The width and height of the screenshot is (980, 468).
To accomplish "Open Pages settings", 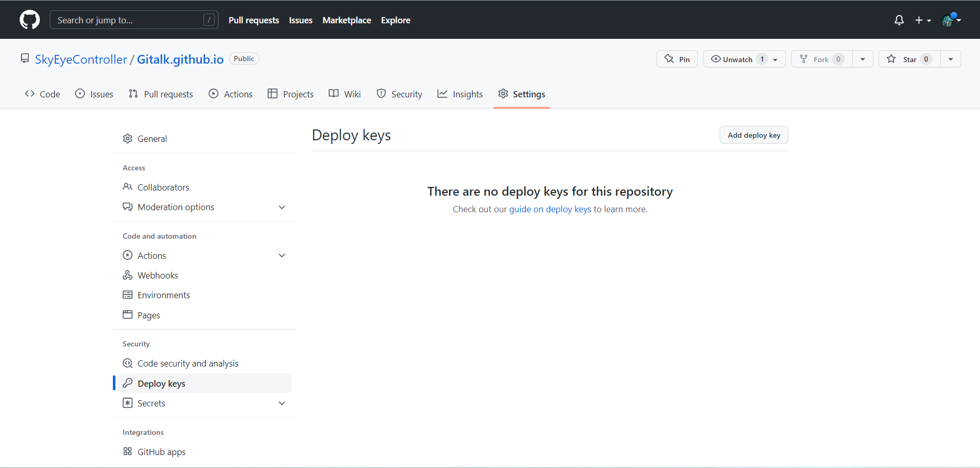I will pos(204,315).
